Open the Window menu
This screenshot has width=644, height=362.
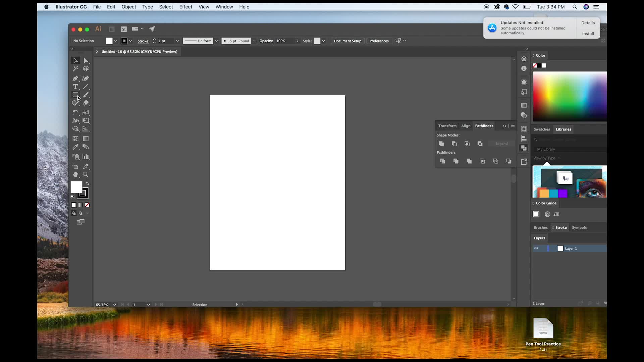224,7
